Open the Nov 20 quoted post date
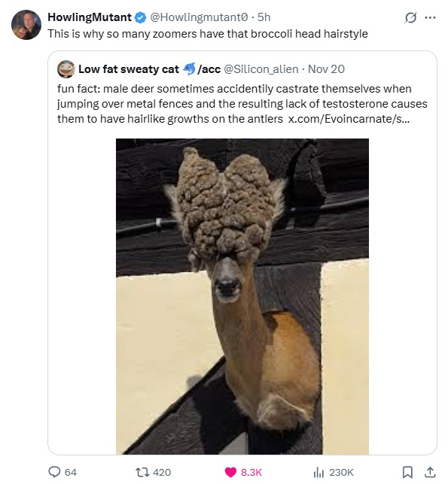This screenshot has height=484, width=448. coord(326,69)
